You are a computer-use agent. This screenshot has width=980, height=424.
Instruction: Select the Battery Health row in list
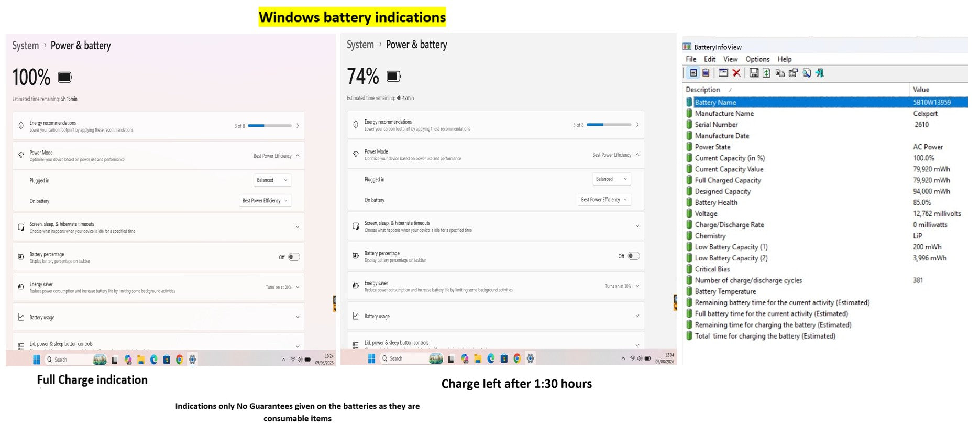(x=825, y=202)
